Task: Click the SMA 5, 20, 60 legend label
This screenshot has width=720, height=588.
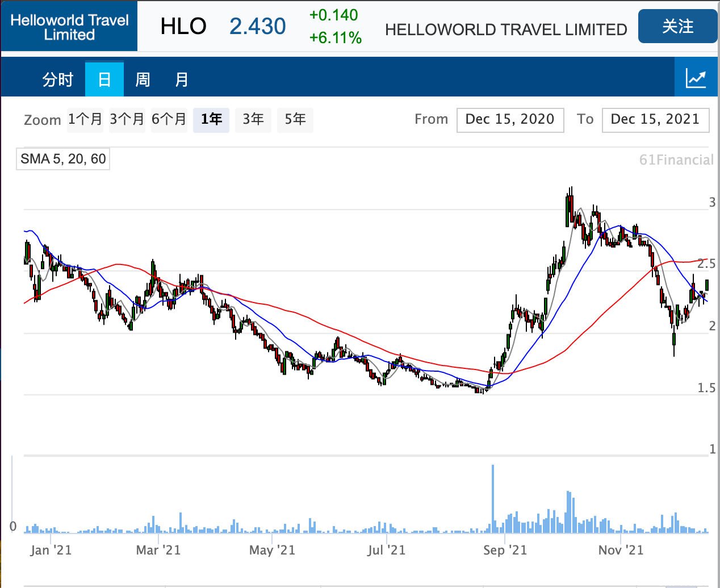Action: (63, 159)
